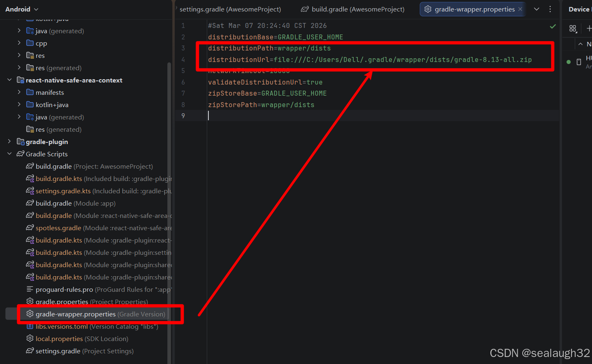Switch to settings.gradle (AwesomeProject) tab

point(230,9)
